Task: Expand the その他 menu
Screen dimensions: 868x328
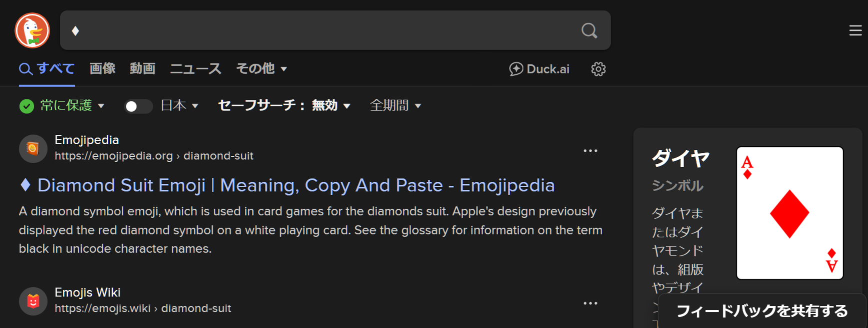Action: point(261,69)
